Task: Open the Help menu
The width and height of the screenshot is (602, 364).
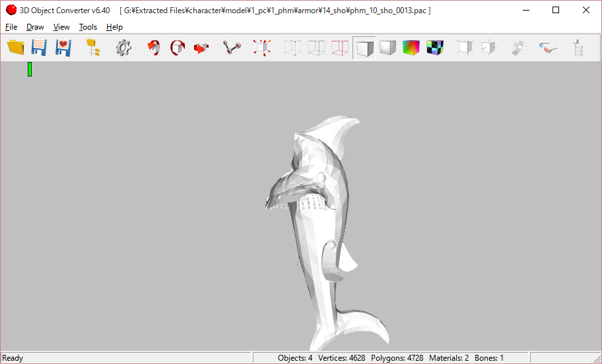Action: [114, 27]
